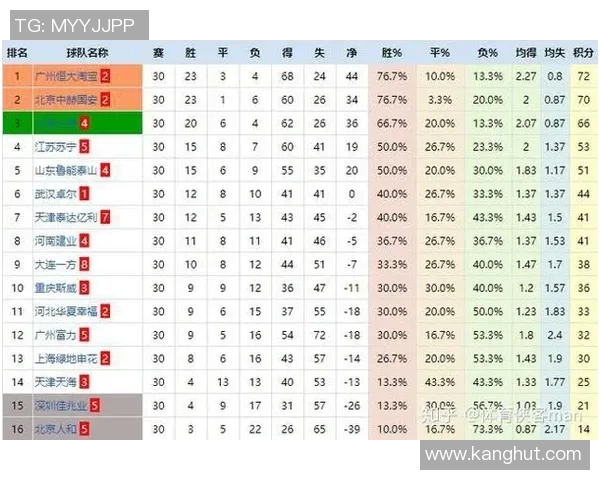Select rank 16 cell in 排名 column

click(x=17, y=429)
